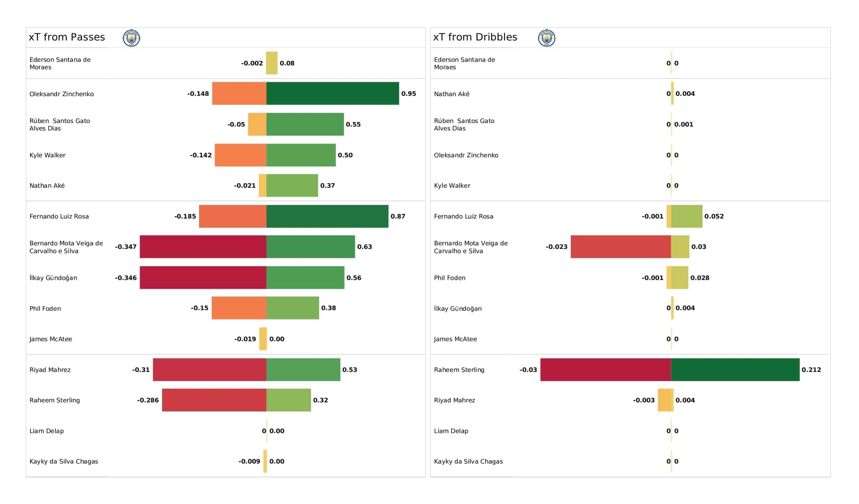Click Bernardo Silva's red -0.023 dribbles bar
The height and width of the screenshot is (504, 859).
click(621, 247)
